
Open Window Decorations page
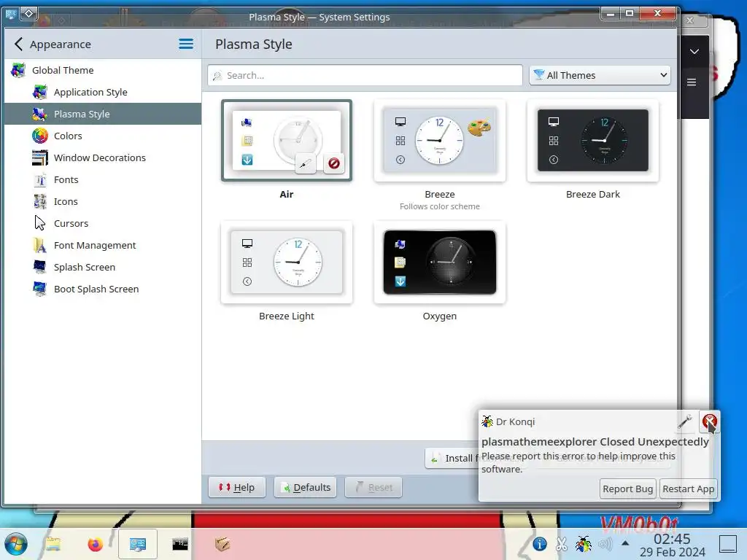(103, 157)
